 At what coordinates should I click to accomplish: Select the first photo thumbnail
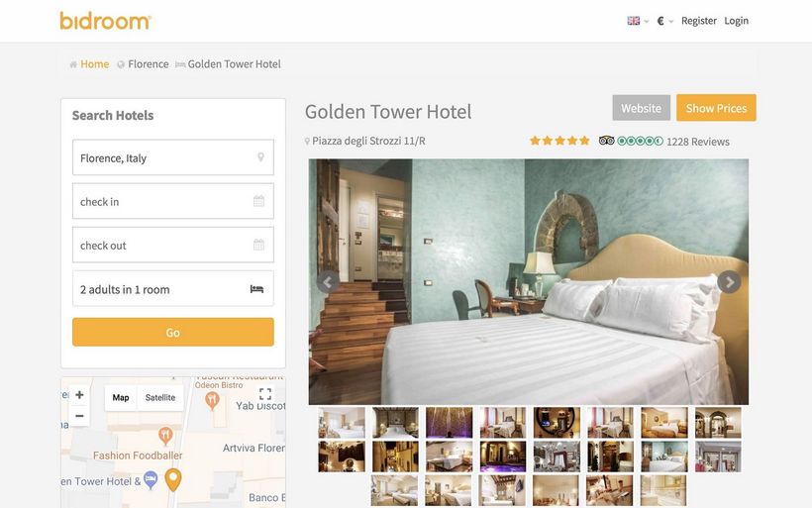(342, 423)
